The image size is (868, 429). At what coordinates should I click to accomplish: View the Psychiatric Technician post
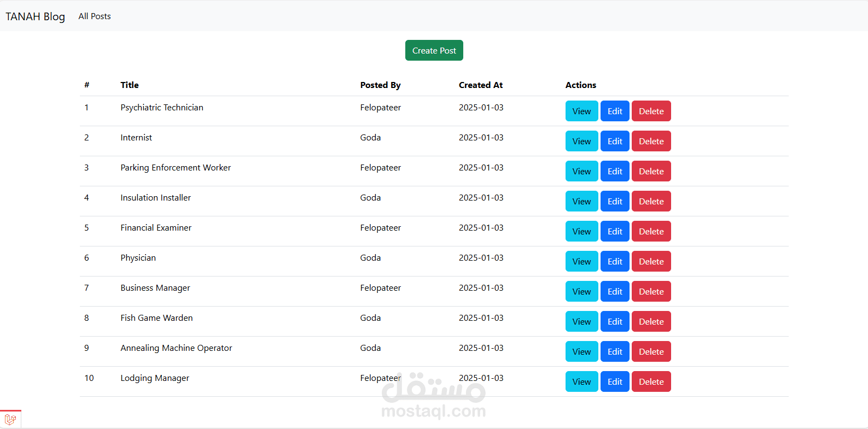[581, 111]
